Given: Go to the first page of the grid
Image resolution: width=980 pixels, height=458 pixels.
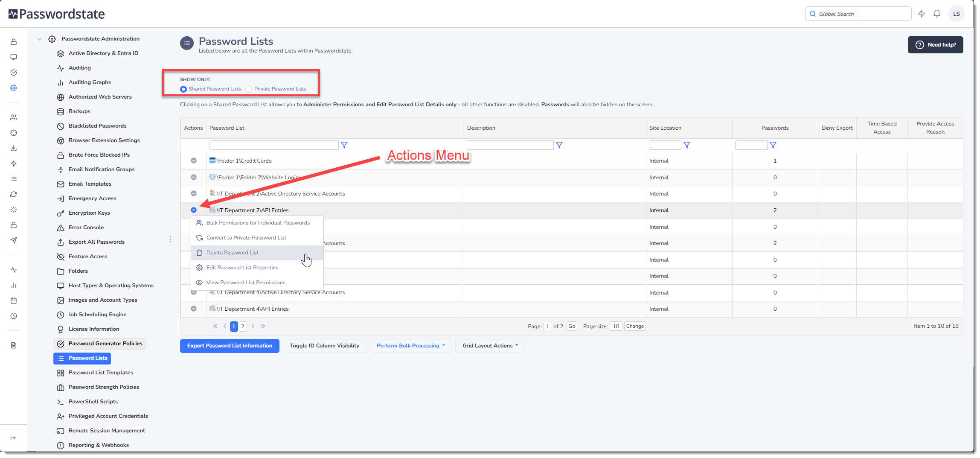Looking at the screenshot, I should click(x=215, y=326).
